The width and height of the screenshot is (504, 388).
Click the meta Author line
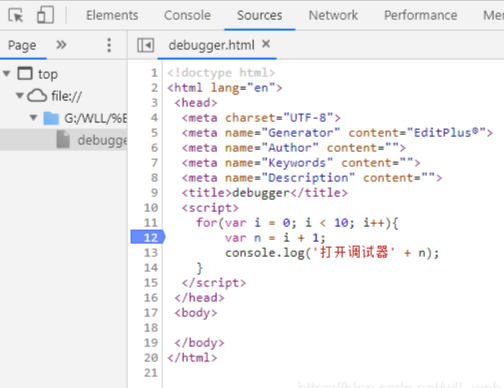pyautogui.click(x=294, y=148)
